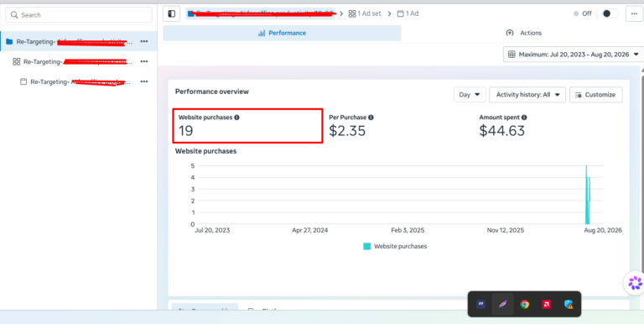Click the ad set grid icon in sidebar
The height and width of the screenshot is (324, 644).
[x=17, y=61]
